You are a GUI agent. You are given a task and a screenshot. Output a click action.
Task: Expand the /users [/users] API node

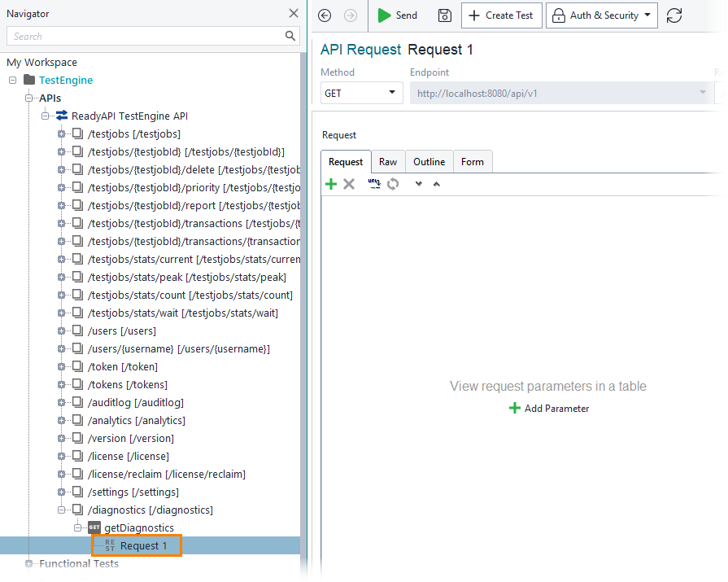tap(62, 330)
